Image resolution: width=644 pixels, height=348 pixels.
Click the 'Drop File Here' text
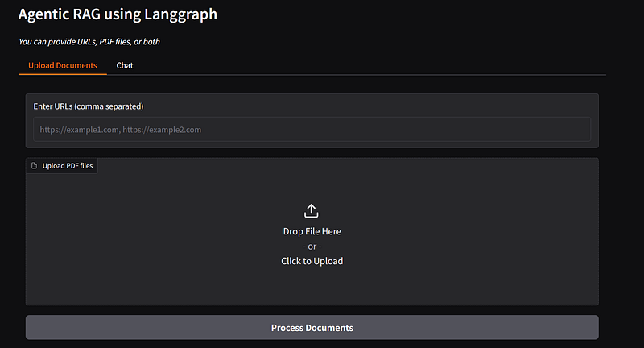312,231
